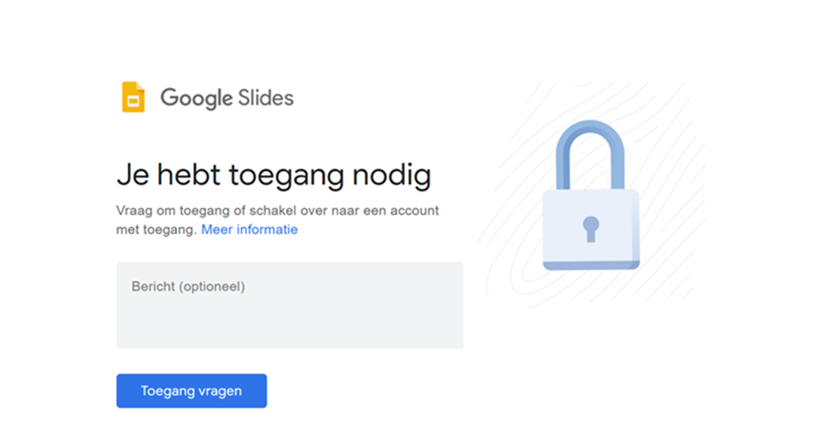Click the text met toegang before the link
814x443 pixels.
point(155,230)
